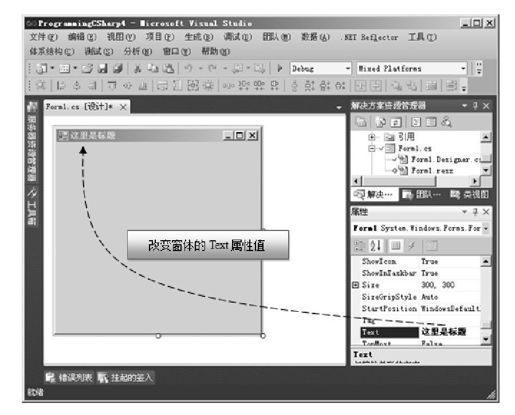Click Solution Explorer horizontal scrollbar right arrow
This screenshot has width=515, height=415.
(475, 181)
